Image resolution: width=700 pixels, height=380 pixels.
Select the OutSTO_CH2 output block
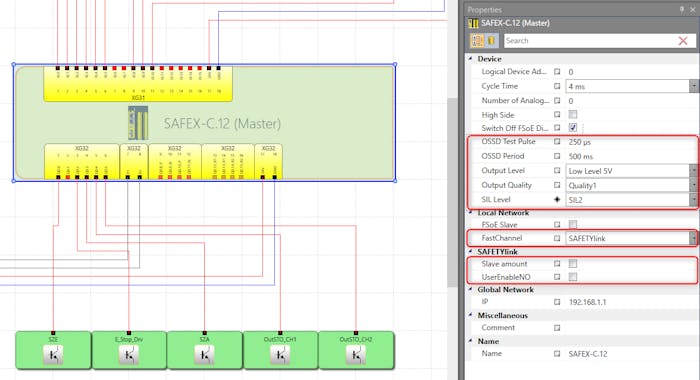point(356,351)
